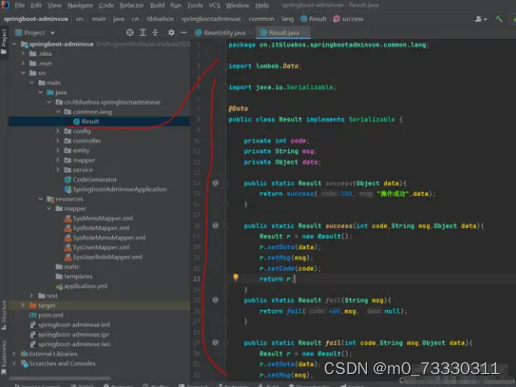Click the success method icon in breadcrumb

pos(336,19)
